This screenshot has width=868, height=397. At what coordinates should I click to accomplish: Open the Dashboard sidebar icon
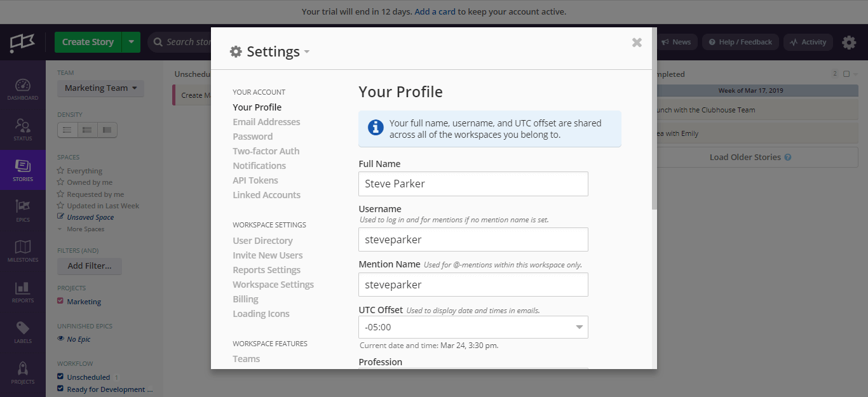click(23, 90)
